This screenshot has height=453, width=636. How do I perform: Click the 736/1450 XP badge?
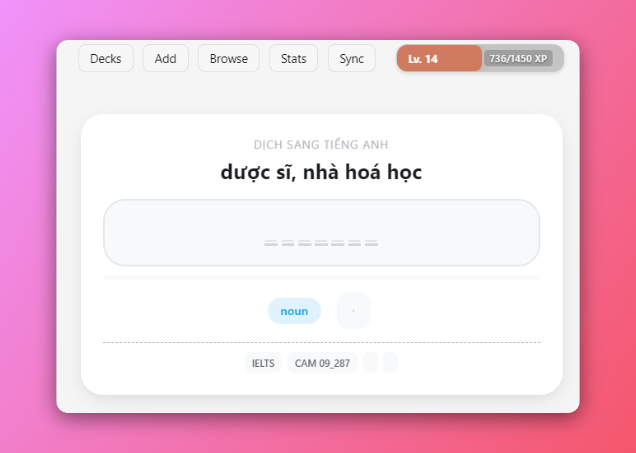518,58
